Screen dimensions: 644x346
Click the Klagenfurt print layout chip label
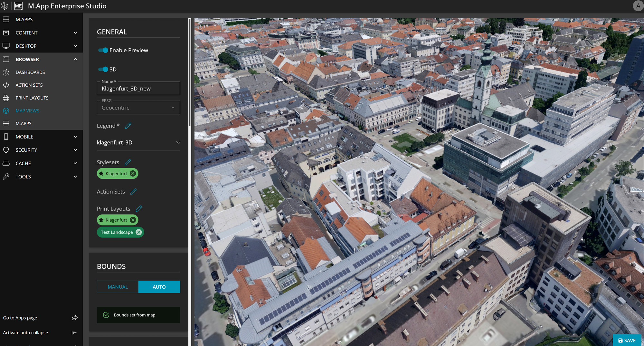[x=116, y=220]
